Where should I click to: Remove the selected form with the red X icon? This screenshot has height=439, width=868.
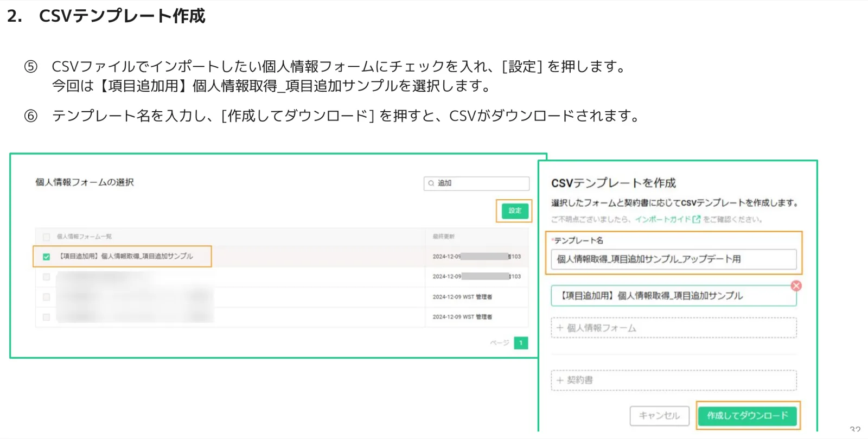796,286
